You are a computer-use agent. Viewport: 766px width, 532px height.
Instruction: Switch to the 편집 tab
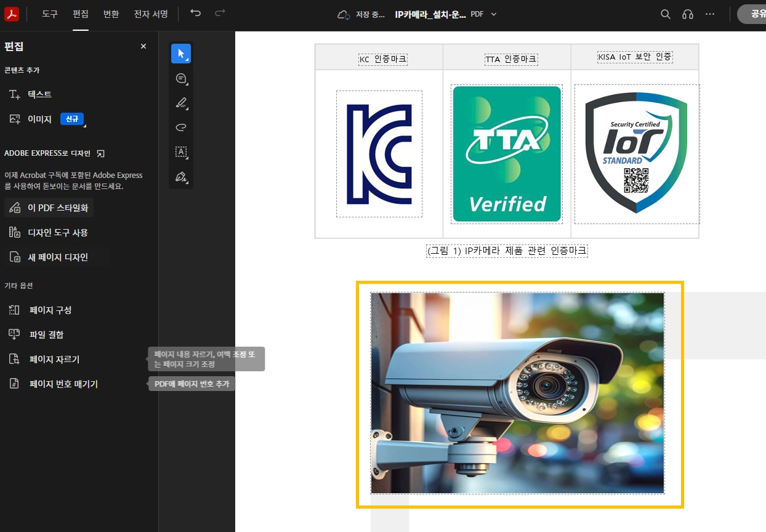(x=81, y=14)
